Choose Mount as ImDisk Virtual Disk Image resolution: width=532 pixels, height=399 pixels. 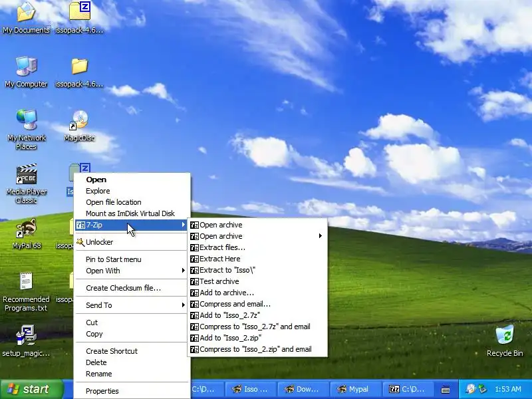tap(132, 213)
